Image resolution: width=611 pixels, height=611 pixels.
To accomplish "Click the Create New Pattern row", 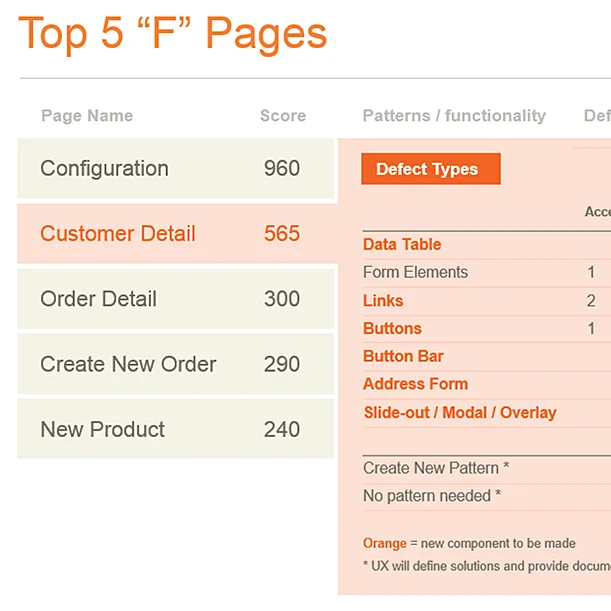I will point(487,468).
